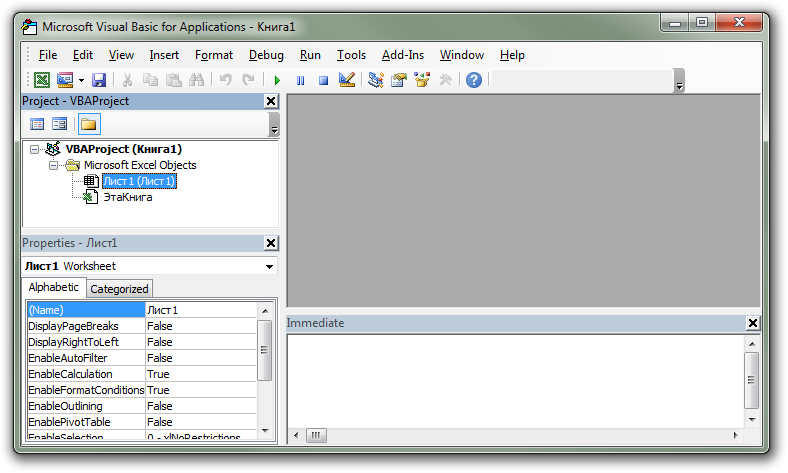Select the DisplayRightToLeft property
Image resolution: width=788 pixels, height=473 pixels.
click(x=86, y=342)
